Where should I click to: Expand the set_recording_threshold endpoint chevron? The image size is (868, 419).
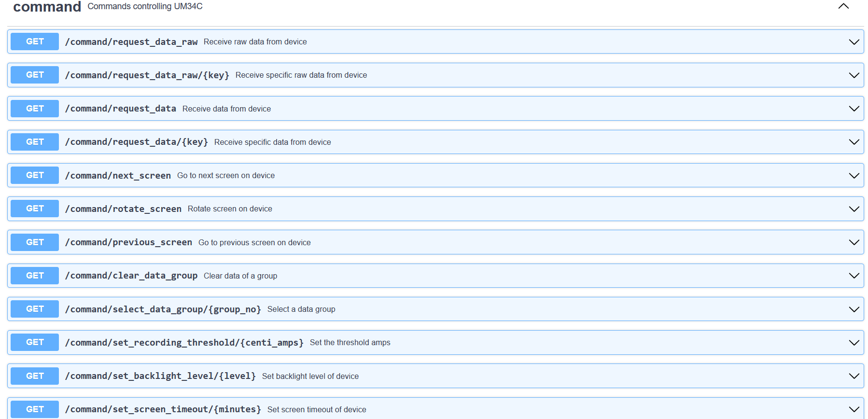[854, 343]
